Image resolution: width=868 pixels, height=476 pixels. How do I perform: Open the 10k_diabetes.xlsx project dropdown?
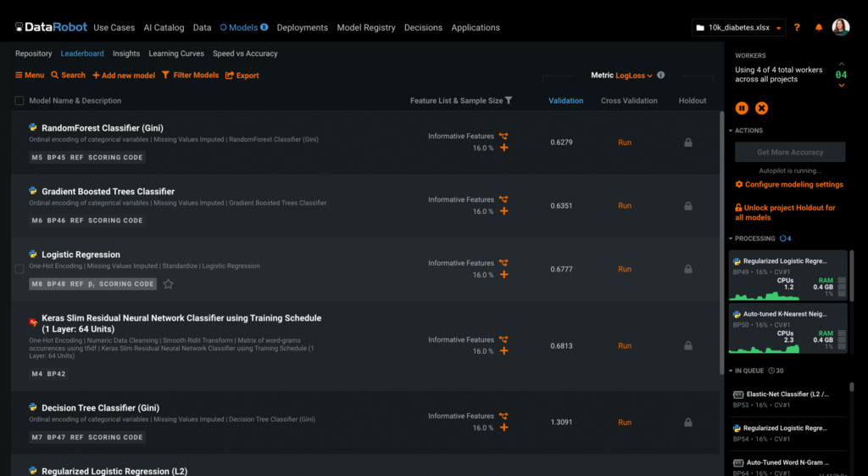(738, 27)
